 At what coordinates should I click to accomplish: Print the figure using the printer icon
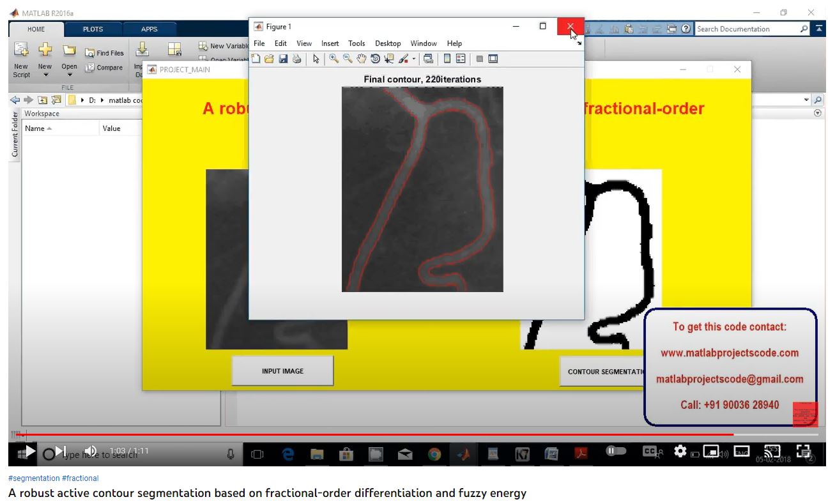click(x=296, y=59)
